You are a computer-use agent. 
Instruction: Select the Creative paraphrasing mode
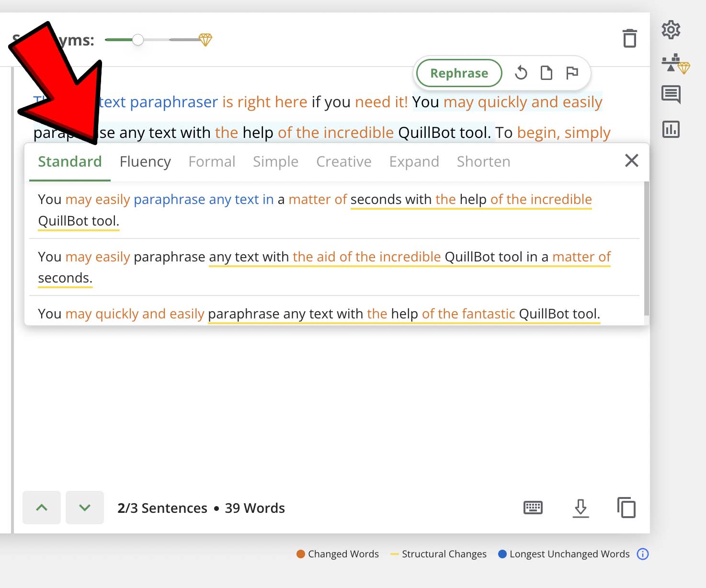pos(343,161)
